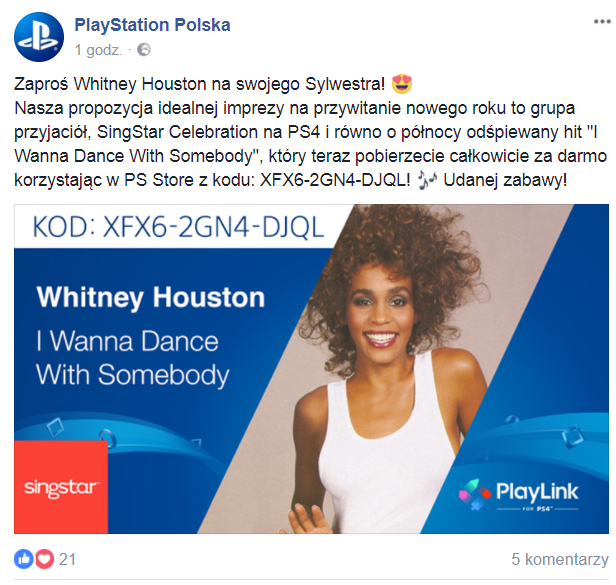Click the "I Wanna Dance With Somebody" image text
Screen dimensions: 616x585
(133, 358)
